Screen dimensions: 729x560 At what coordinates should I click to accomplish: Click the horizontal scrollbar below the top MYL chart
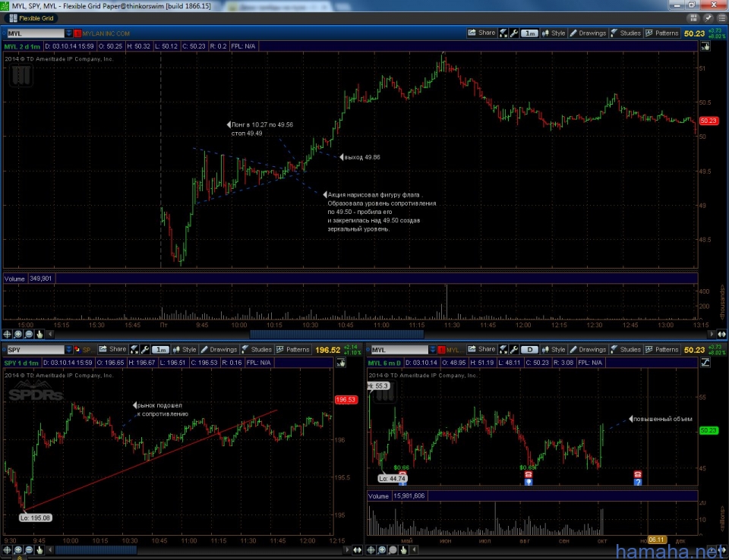[x=336, y=334]
